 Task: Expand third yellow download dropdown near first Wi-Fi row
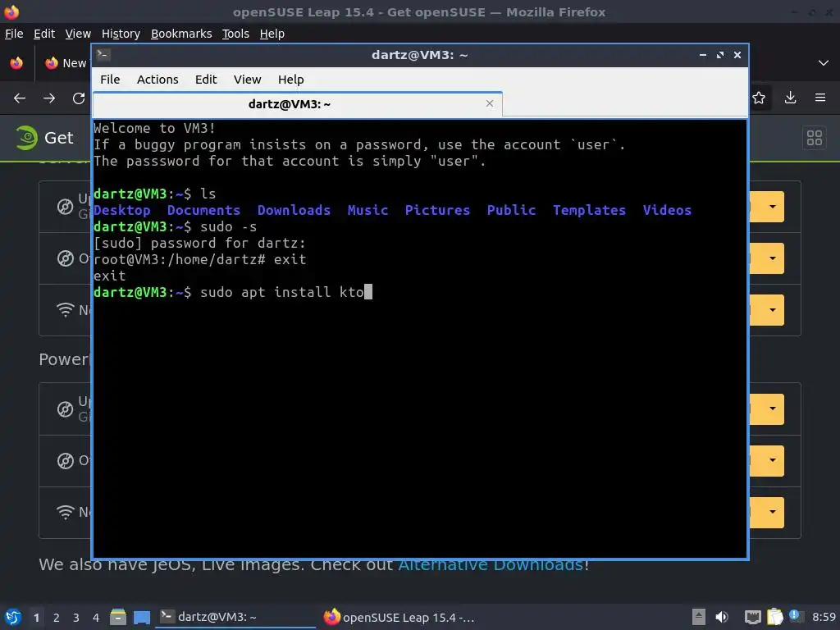tap(772, 309)
